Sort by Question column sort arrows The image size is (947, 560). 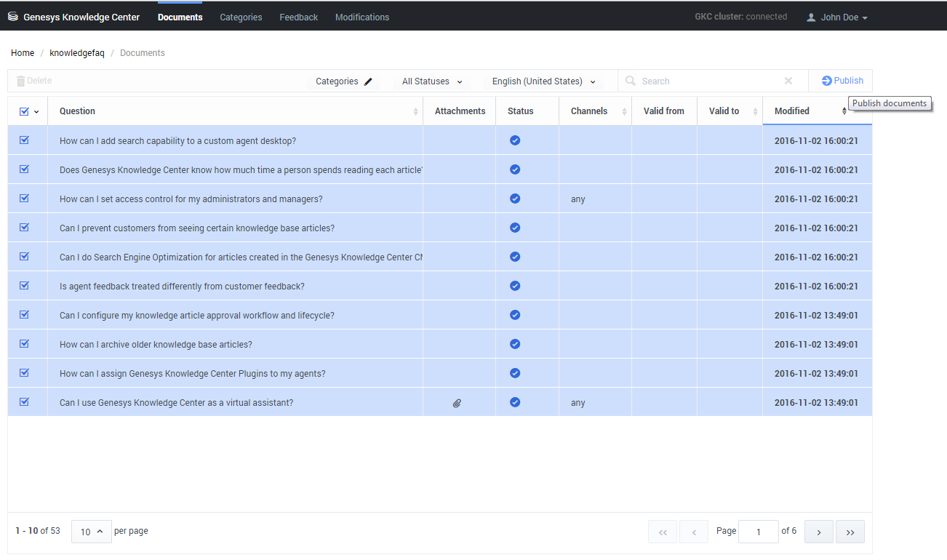tap(416, 111)
